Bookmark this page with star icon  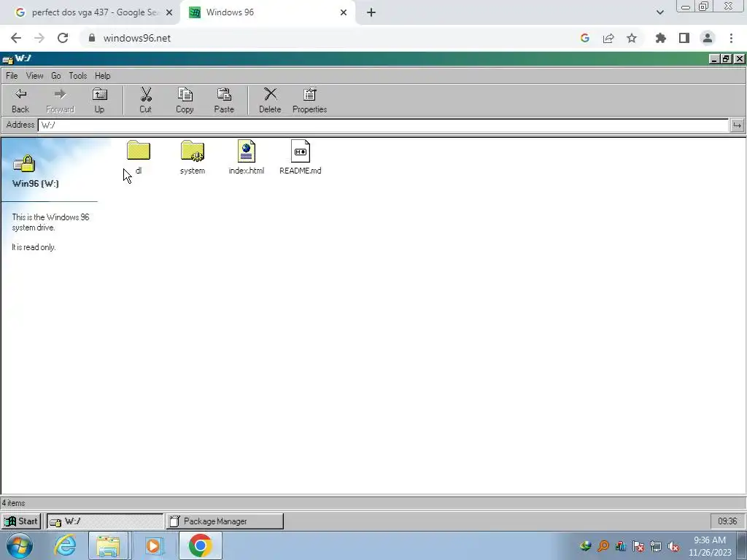coord(631,38)
